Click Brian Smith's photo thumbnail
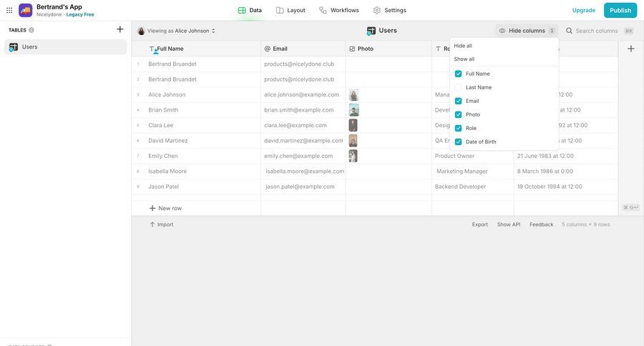 353,110
